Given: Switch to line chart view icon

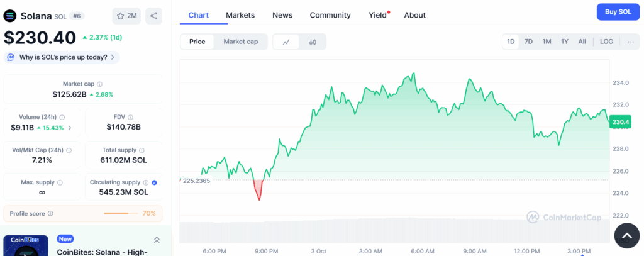Looking at the screenshot, I should [286, 42].
